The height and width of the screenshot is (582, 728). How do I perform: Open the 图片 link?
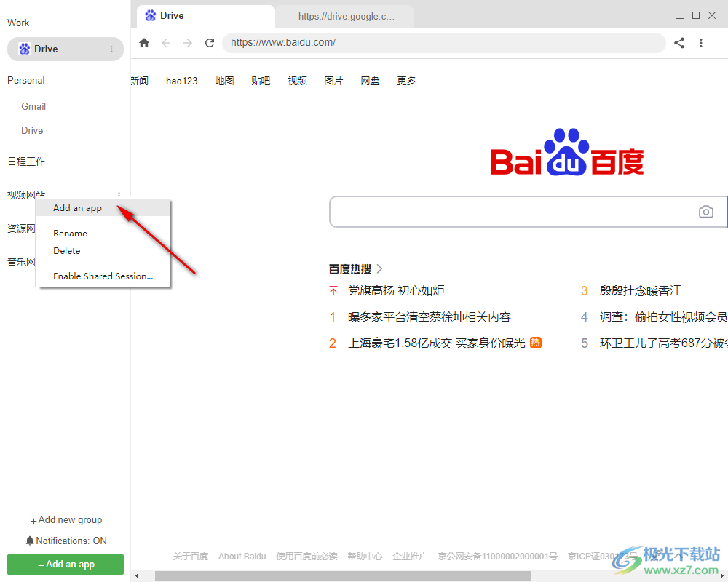(x=333, y=81)
